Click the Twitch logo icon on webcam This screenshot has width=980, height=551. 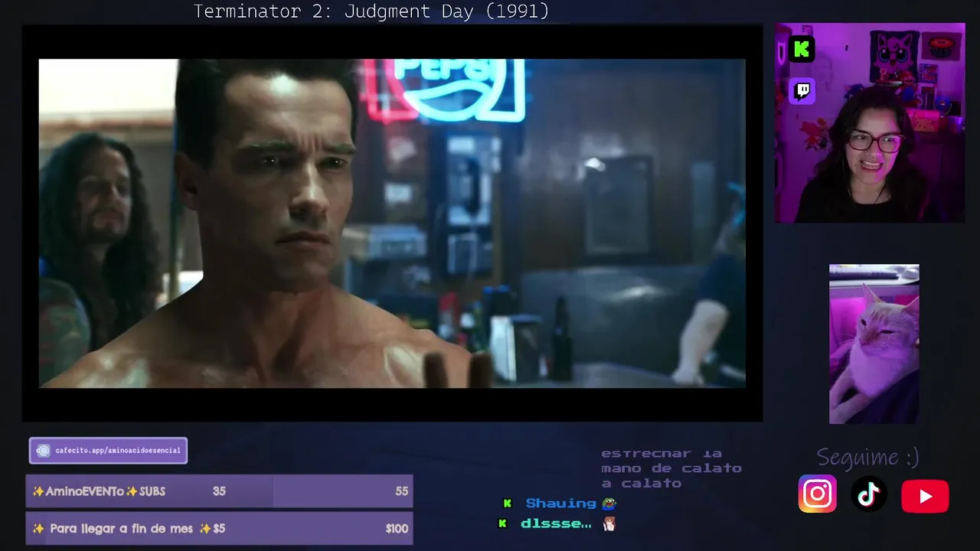(802, 91)
